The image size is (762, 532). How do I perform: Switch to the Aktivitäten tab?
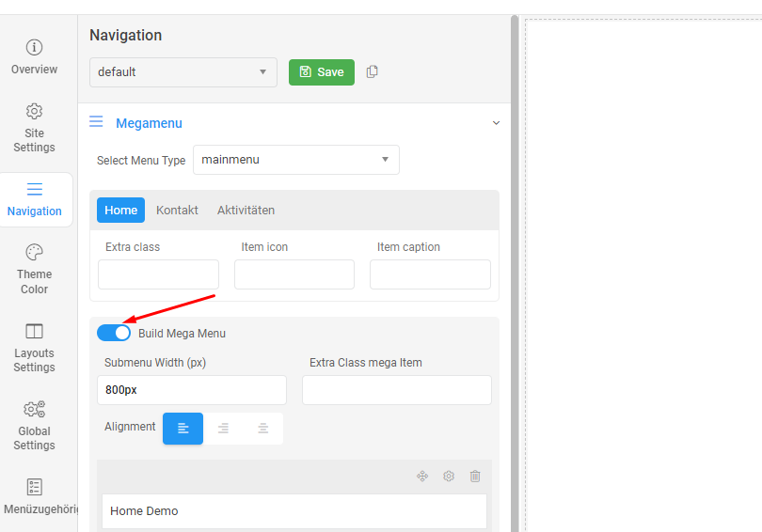coord(246,211)
